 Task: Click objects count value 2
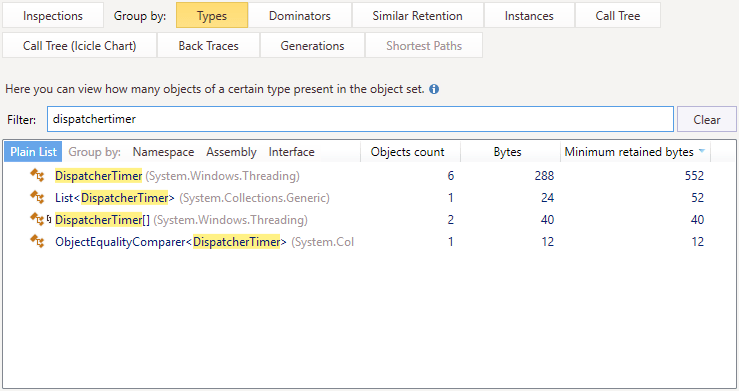(451, 220)
